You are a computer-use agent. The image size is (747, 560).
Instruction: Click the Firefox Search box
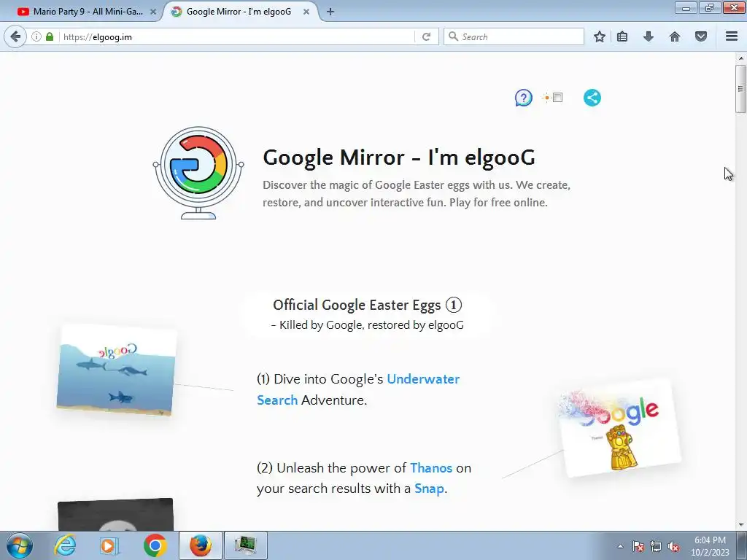point(514,36)
